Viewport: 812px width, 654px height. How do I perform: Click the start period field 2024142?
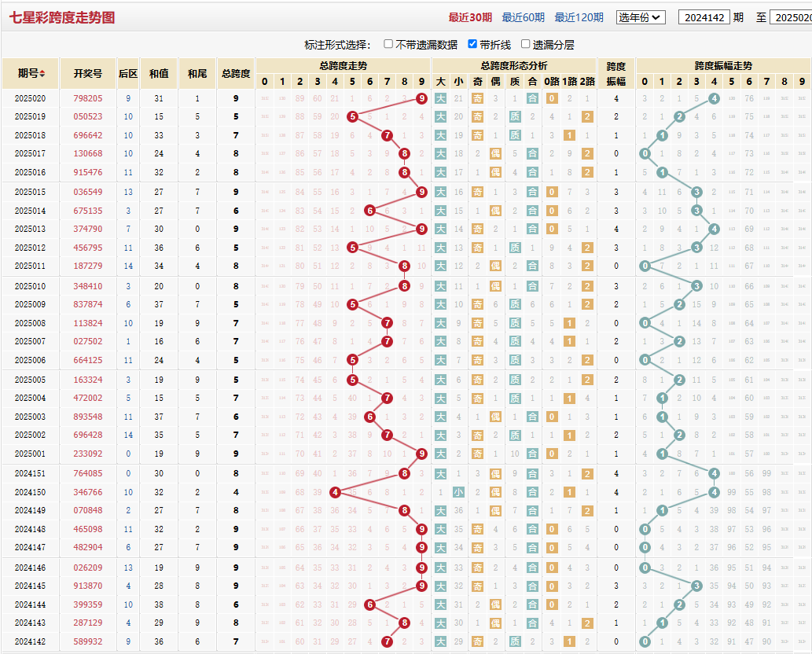pos(704,17)
